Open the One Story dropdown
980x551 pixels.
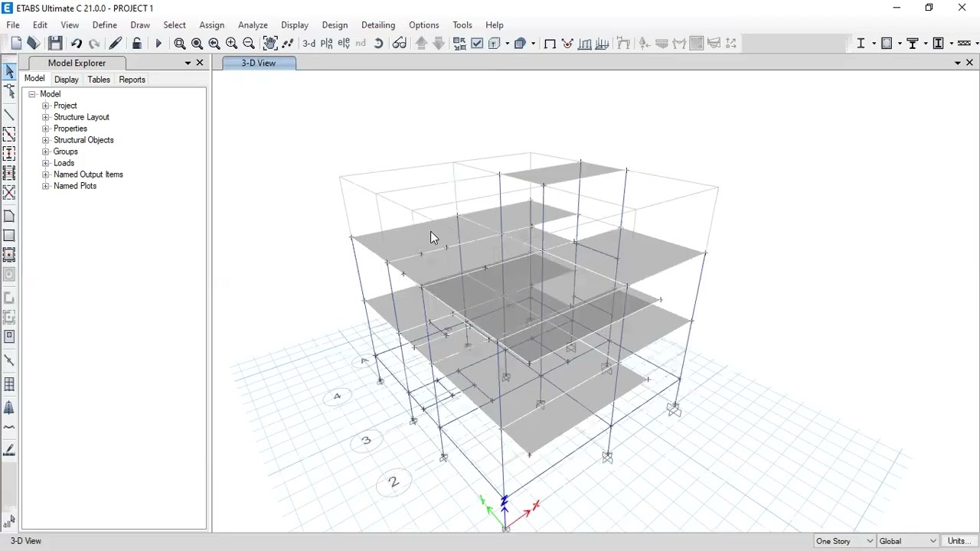(844, 541)
